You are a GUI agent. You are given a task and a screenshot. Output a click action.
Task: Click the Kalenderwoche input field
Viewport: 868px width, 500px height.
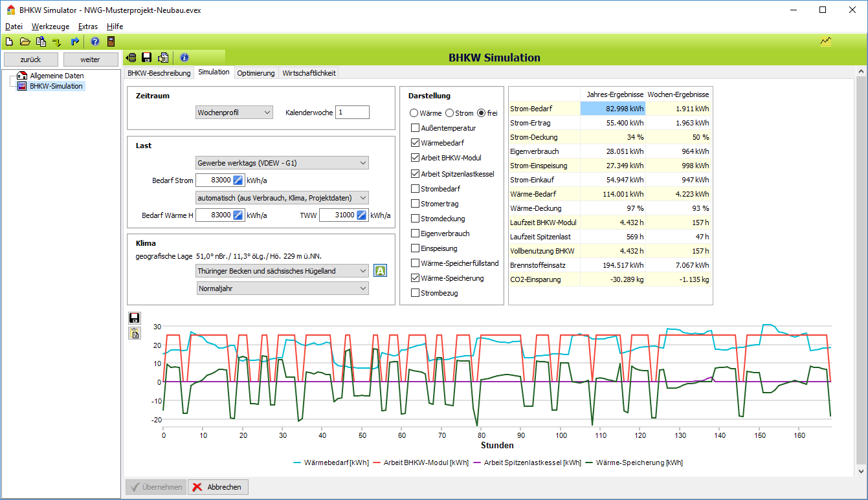pos(352,113)
